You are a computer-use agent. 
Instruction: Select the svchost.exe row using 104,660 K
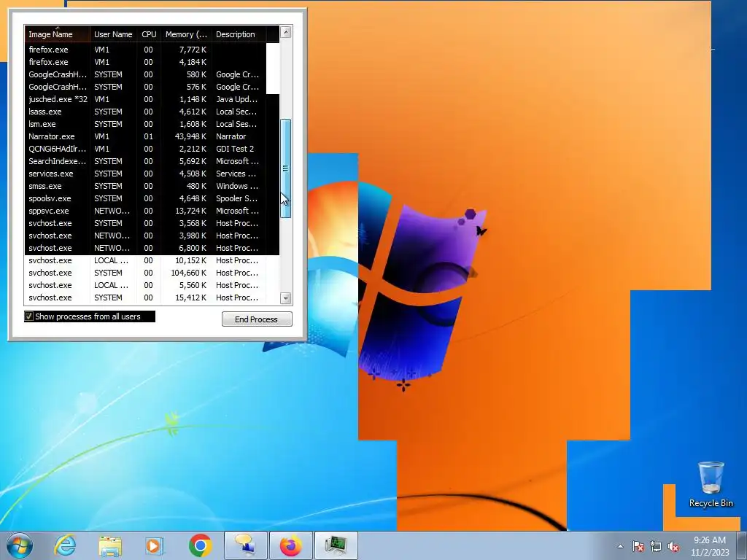152,273
